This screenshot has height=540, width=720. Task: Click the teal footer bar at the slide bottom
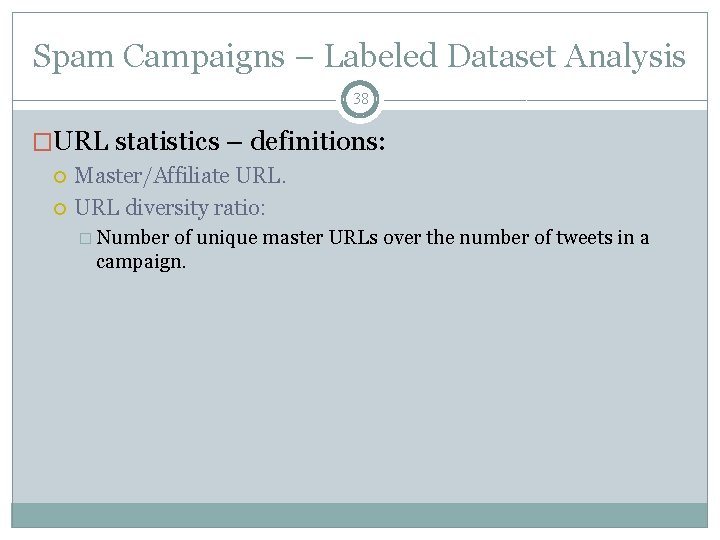360,515
